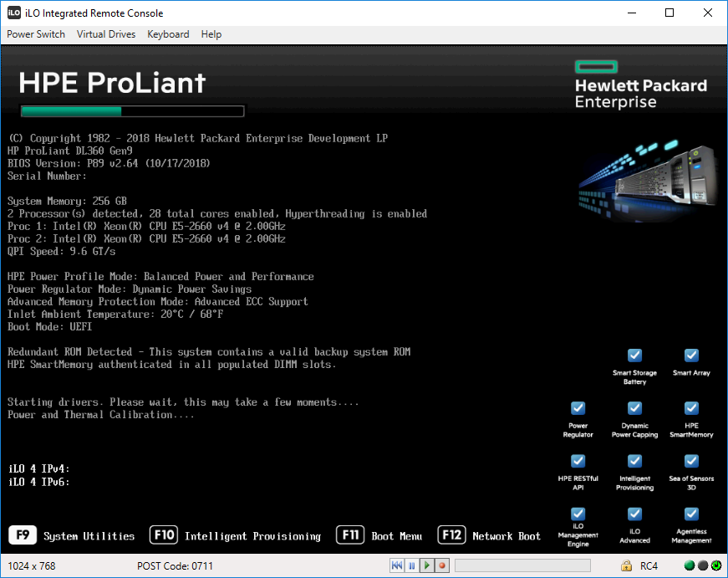Viewport: 728px width, 578px height.
Task: Click the Sea of Sensors 3D checkmark
Action: [x=691, y=461]
